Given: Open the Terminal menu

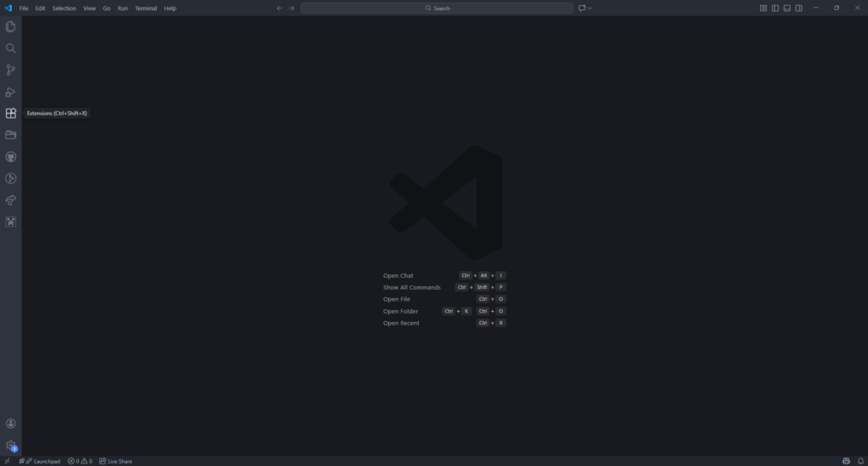Looking at the screenshot, I should tap(146, 8).
